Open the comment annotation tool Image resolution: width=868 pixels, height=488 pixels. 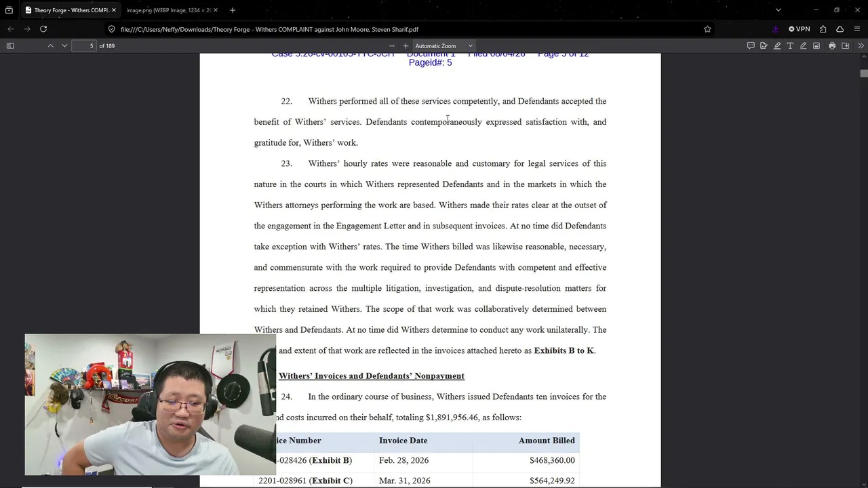(x=751, y=45)
